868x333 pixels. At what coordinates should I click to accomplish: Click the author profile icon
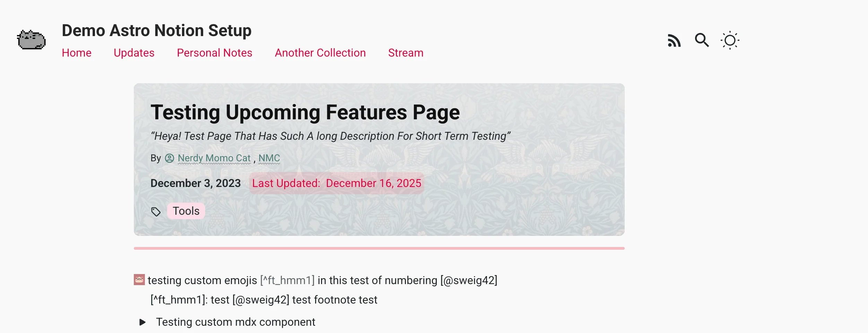tap(170, 158)
